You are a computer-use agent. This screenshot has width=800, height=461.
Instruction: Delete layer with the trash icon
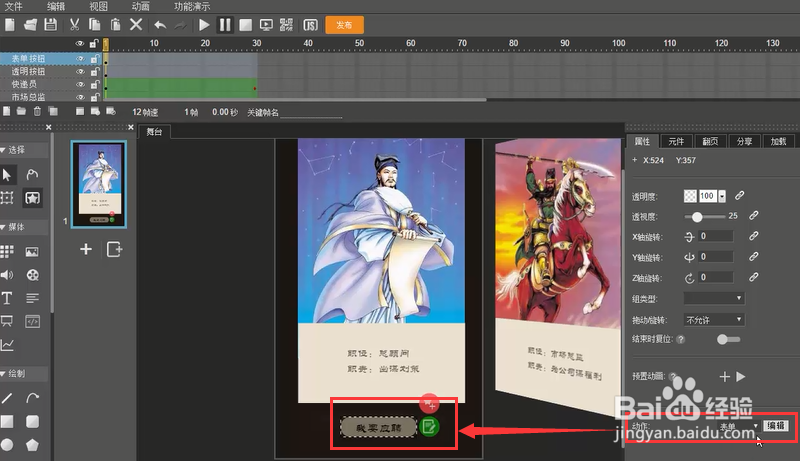(x=37, y=111)
